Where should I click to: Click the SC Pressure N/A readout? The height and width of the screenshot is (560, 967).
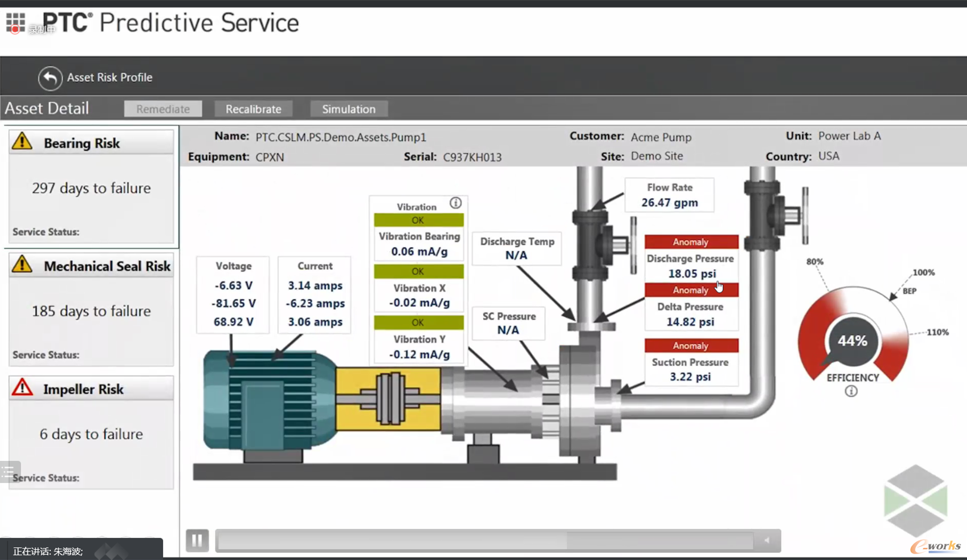[x=508, y=323]
